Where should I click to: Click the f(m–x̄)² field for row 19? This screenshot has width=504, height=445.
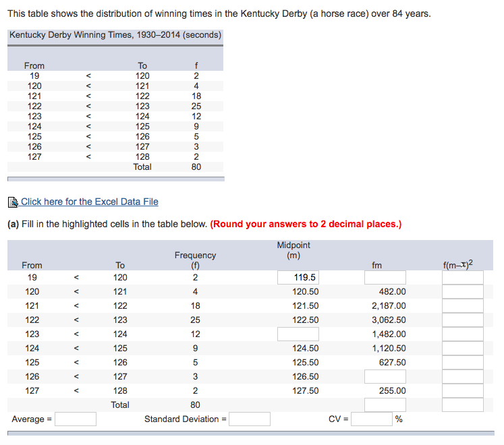click(463, 278)
